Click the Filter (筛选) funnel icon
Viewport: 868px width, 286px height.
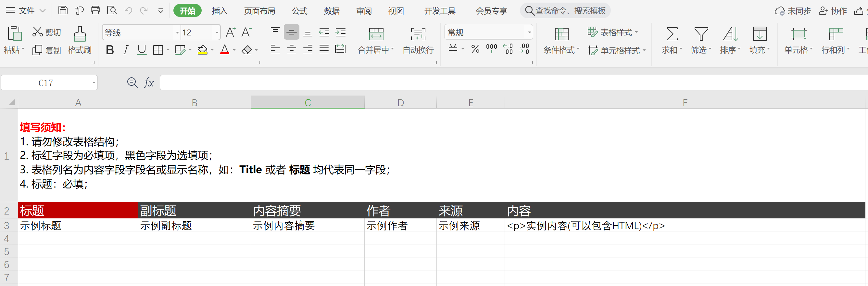point(700,34)
